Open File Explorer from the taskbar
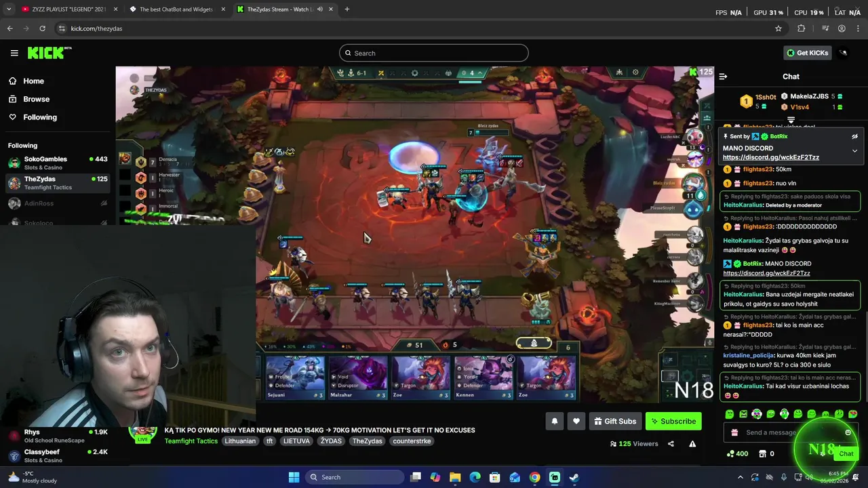The image size is (868, 488). click(455, 477)
